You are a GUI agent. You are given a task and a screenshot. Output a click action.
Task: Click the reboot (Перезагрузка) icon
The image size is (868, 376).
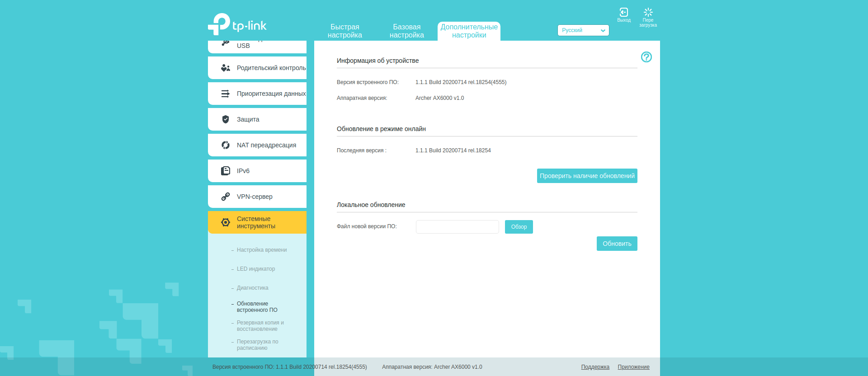tap(648, 13)
